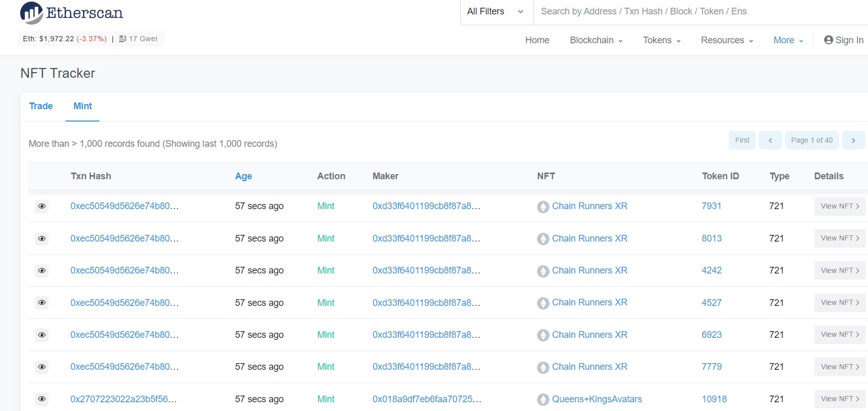Toggle eye preview for token 10918 row
This screenshot has height=411, width=868.
[42, 399]
